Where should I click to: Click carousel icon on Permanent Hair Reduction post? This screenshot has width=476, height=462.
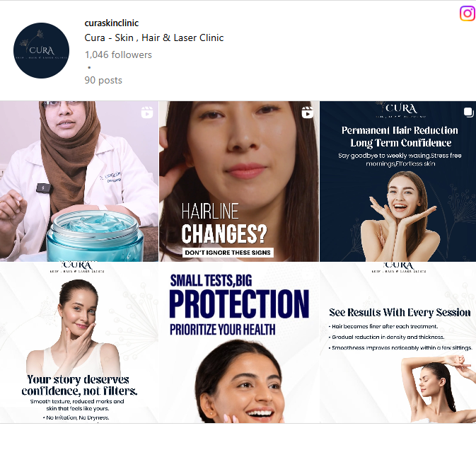[468, 112]
